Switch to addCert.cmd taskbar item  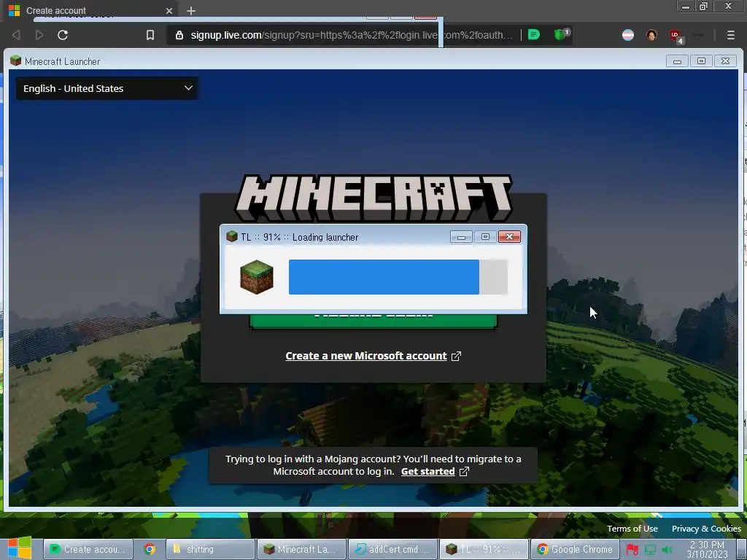392,549
